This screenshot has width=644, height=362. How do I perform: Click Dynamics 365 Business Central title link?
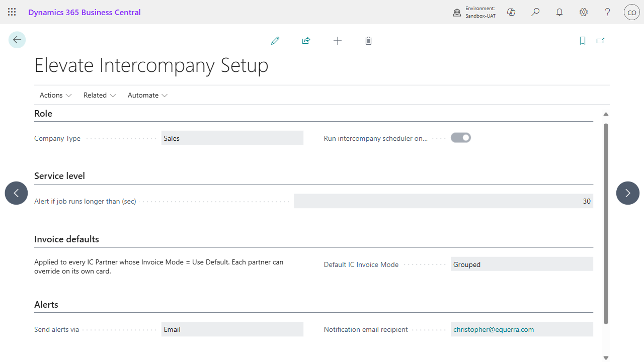coord(85,12)
